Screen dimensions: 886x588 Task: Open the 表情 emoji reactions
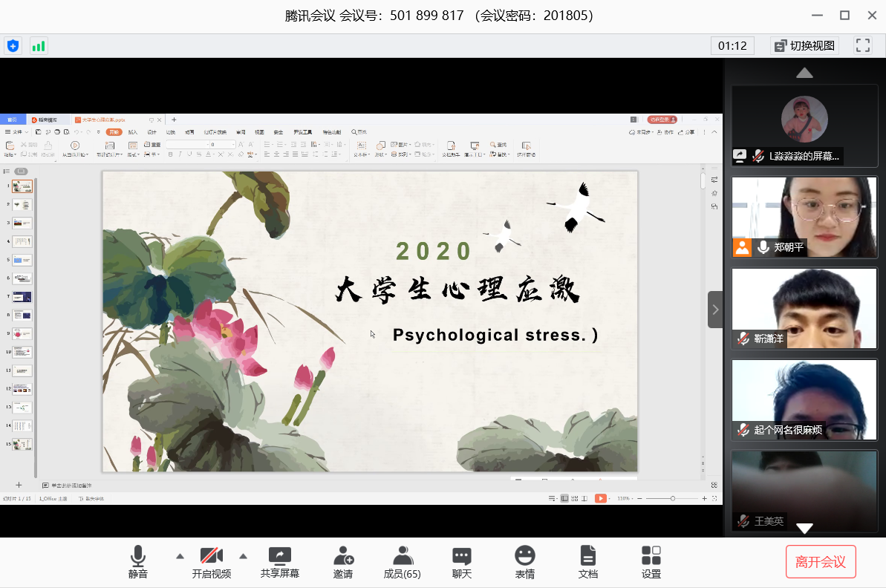click(x=525, y=562)
